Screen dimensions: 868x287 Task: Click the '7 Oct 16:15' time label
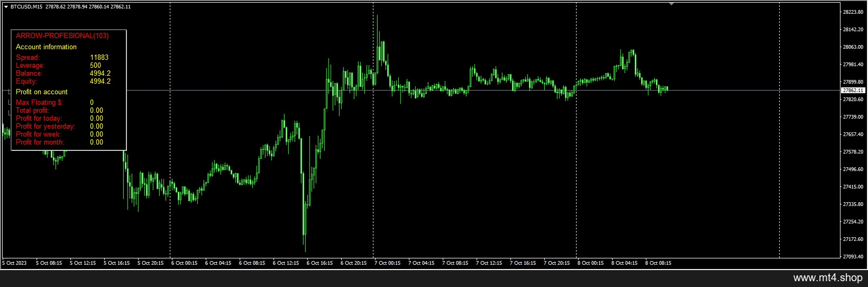(523, 263)
